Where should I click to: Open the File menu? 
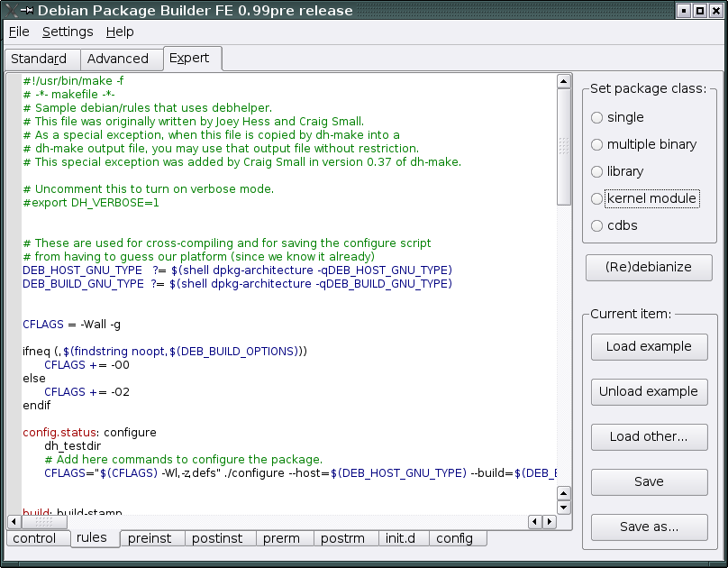pyautogui.click(x=19, y=32)
